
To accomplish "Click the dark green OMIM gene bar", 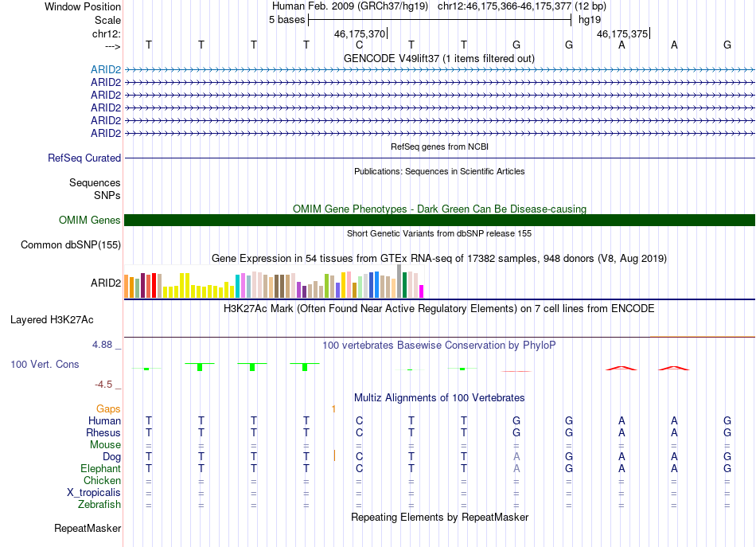I will point(439,220).
